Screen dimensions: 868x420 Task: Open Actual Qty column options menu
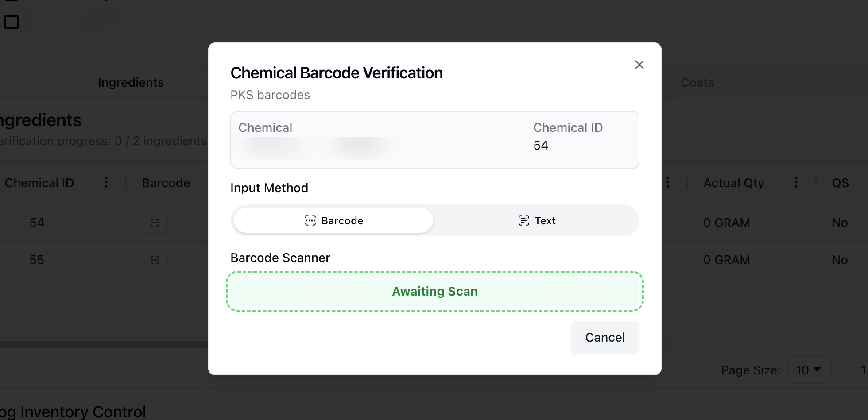[796, 182]
